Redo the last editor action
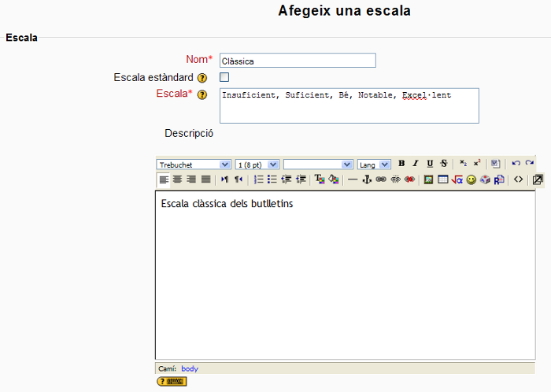The width and height of the screenshot is (551, 392). pos(530,164)
